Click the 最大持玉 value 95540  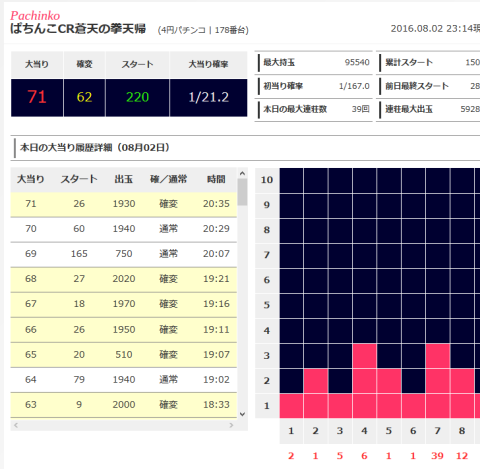coord(357,62)
